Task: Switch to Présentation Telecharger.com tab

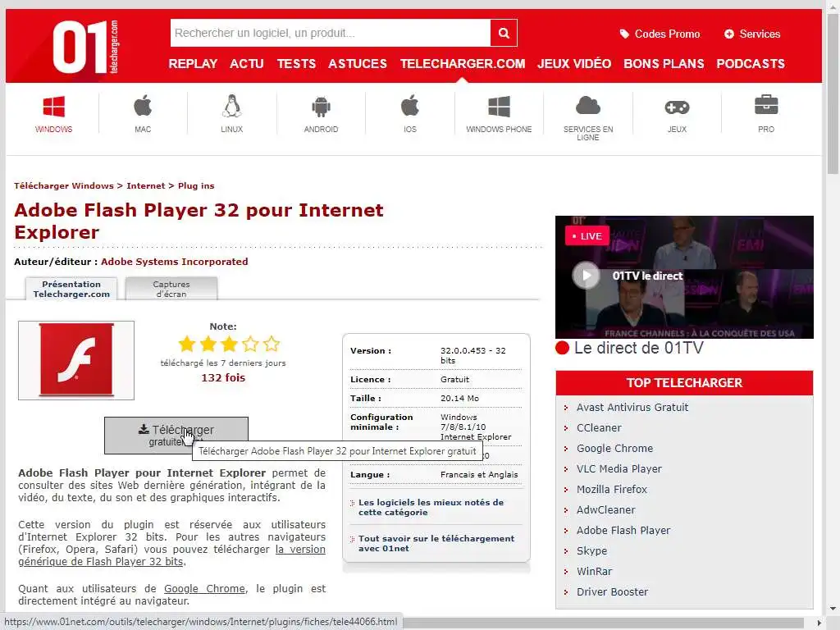Action: point(71,289)
